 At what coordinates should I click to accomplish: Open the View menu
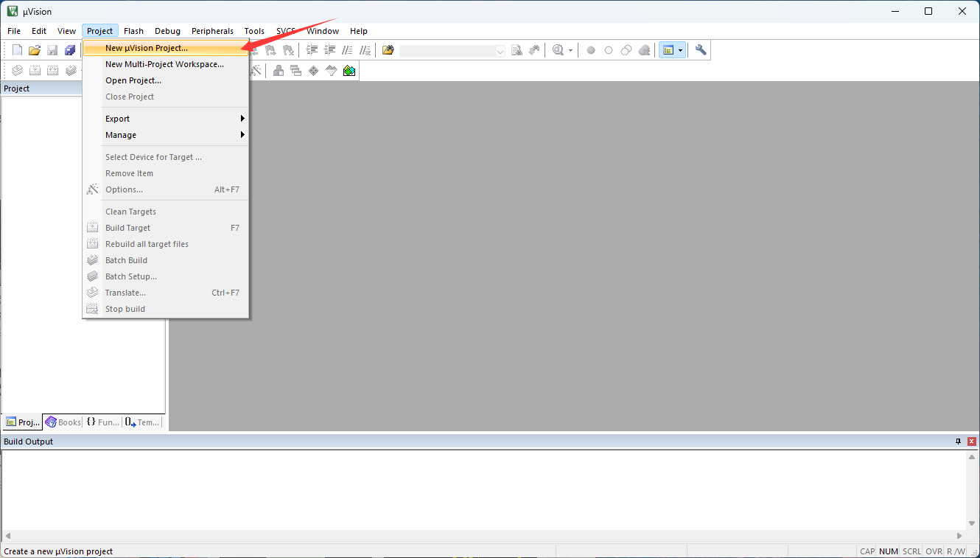click(x=67, y=31)
